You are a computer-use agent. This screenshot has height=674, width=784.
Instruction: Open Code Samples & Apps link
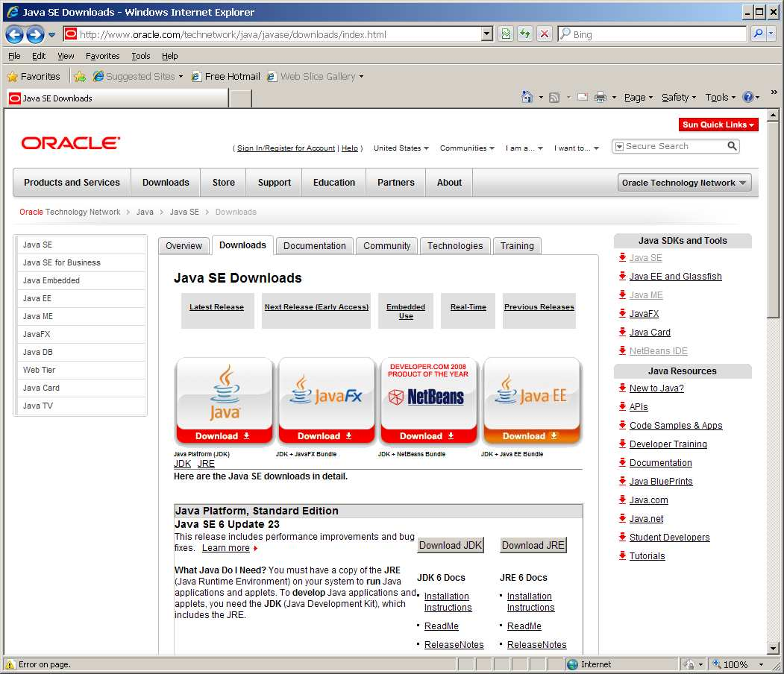pyautogui.click(x=676, y=426)
